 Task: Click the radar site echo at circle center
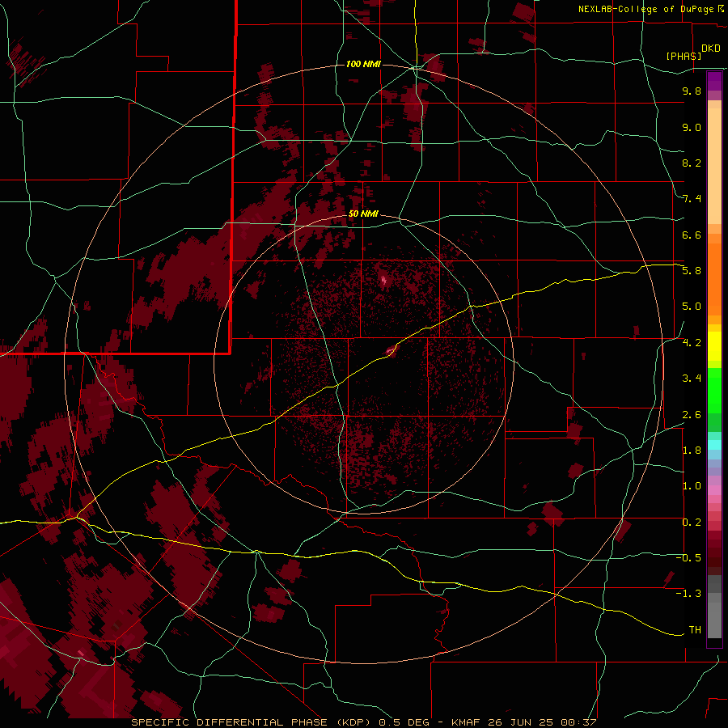coord(392,350)
